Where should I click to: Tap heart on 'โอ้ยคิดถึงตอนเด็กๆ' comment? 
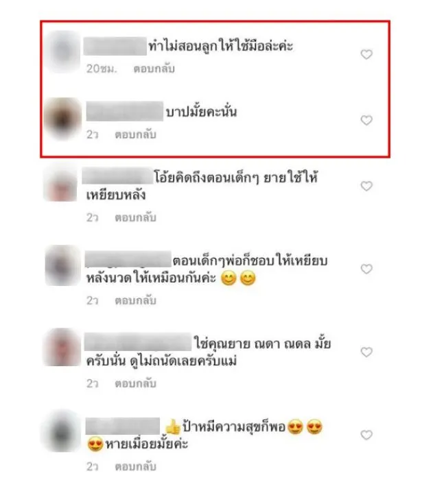366,186
